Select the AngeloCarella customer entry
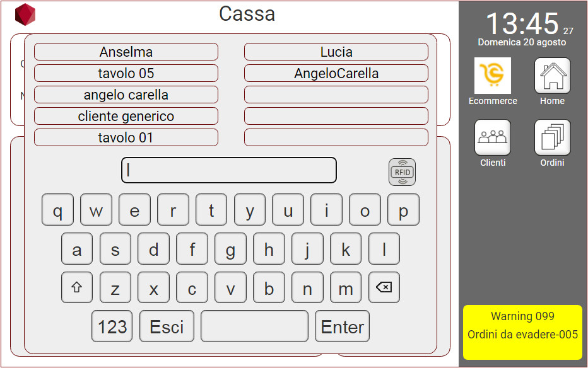 click(x=336, y=73)
